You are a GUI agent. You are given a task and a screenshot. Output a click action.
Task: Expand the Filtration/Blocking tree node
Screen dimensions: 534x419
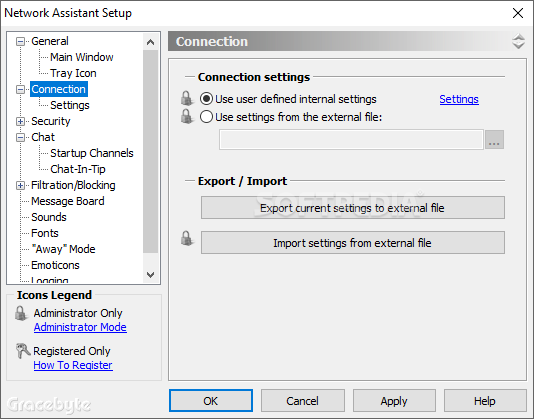(x=20, y=185)
